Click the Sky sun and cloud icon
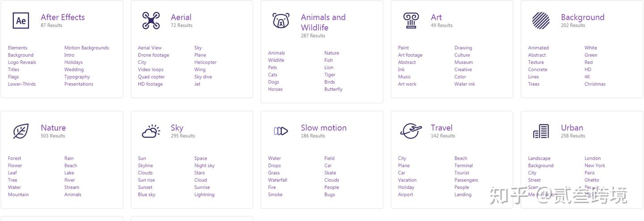 (151, 131)
